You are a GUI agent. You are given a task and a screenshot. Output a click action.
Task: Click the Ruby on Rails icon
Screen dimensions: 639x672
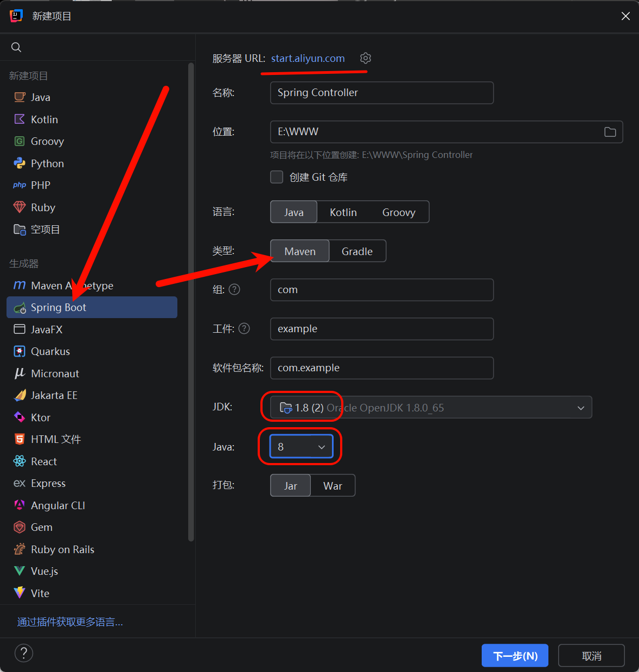pyautogui.click(x=20, y=549)
